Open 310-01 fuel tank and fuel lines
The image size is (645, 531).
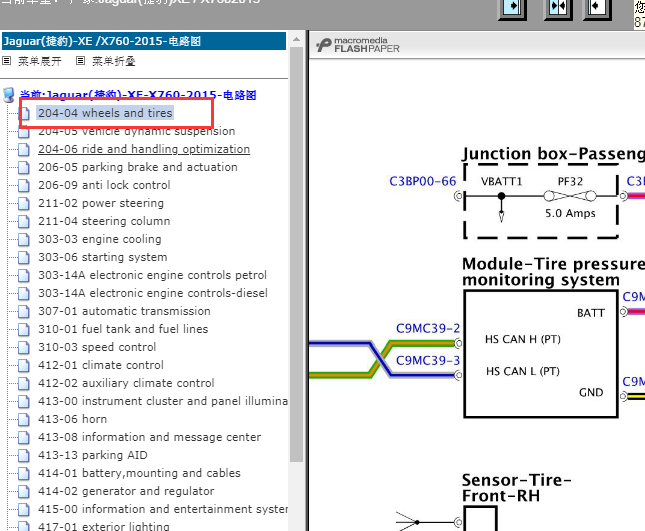point(123,329)
